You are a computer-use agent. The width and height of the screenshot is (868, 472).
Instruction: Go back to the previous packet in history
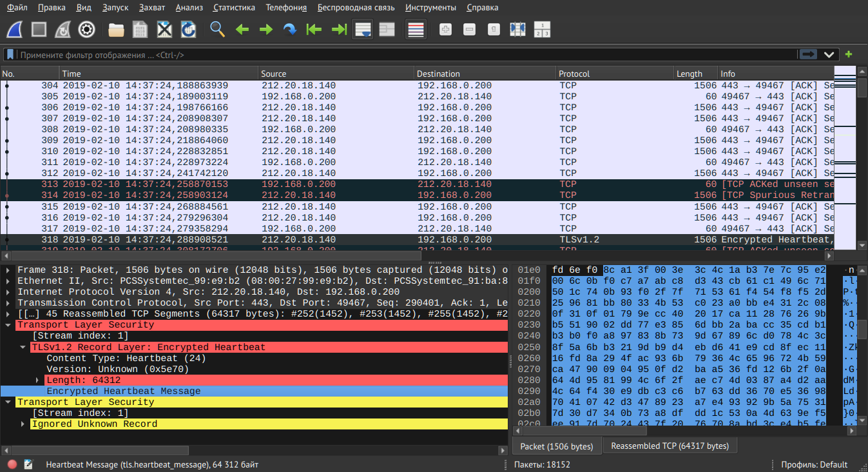pyautogui.click(x=242, y=30)
